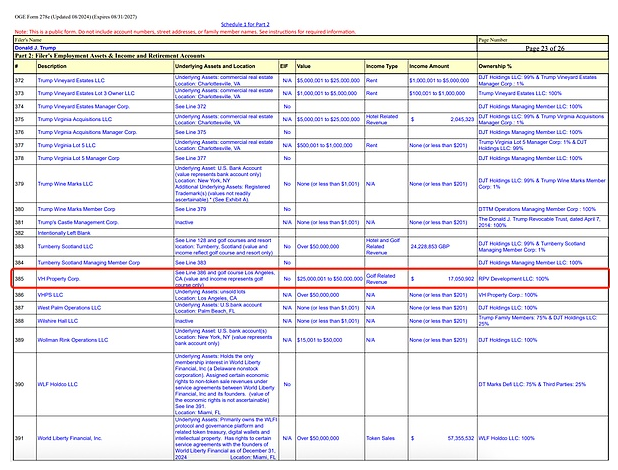Click 'See Line 379' in row 380
Image resolution: width=618 pixels, height=470 pixels.
[x=191, y=209]
